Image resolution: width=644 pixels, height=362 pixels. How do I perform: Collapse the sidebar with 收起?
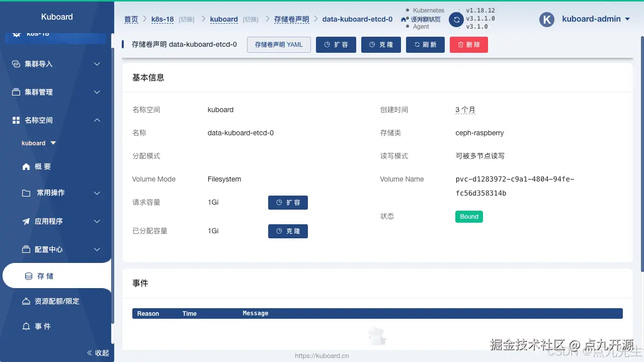[x=98, y=352]
